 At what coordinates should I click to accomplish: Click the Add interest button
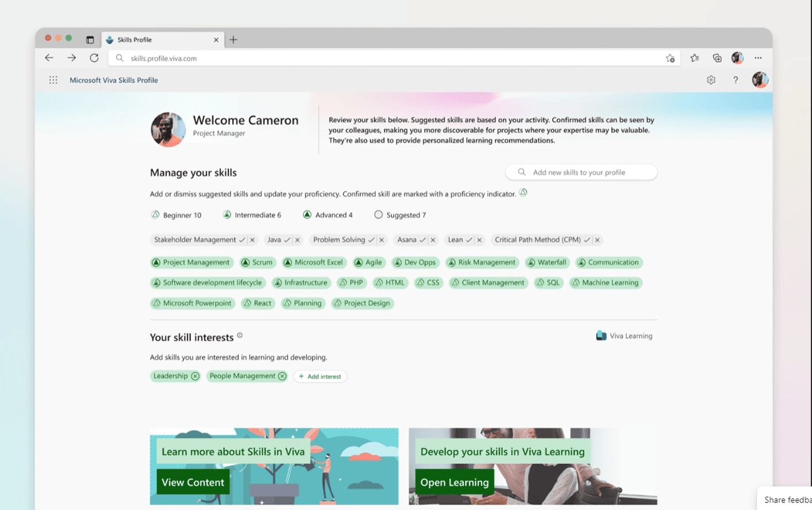point(320,377)
